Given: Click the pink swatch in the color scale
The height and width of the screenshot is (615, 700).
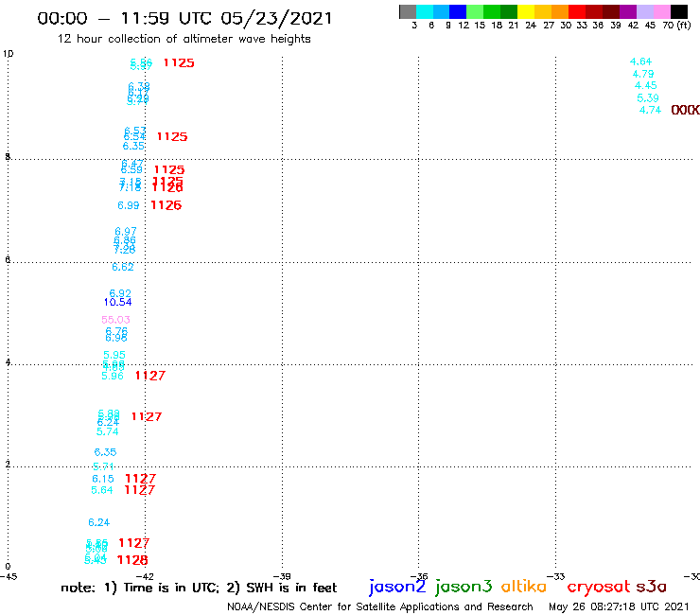Looking at the screenshot, I should [661, 11].
